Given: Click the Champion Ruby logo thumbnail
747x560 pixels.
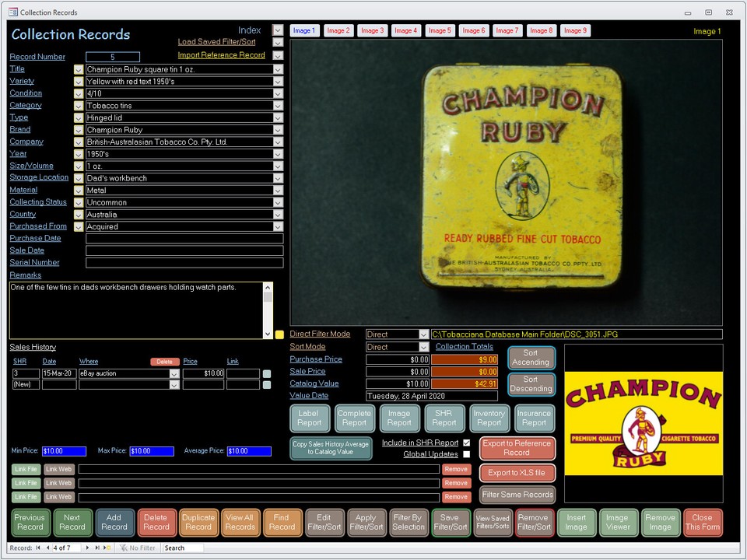Looking at the screenshot, I should pos(644,423).
